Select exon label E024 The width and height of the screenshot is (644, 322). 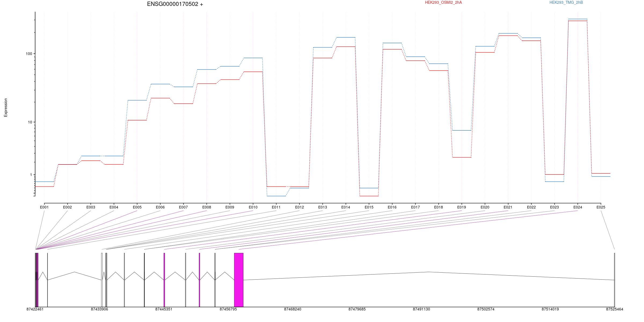coord(578,207)
